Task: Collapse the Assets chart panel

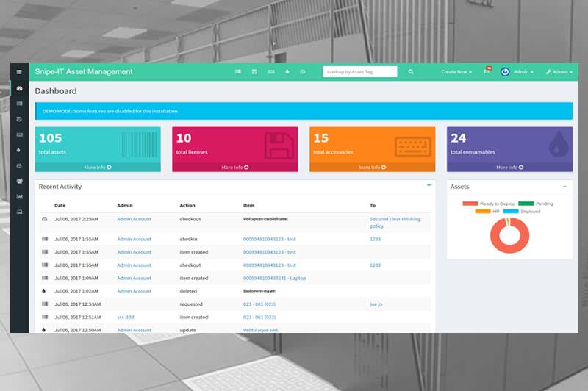Action: pos(564,187)
